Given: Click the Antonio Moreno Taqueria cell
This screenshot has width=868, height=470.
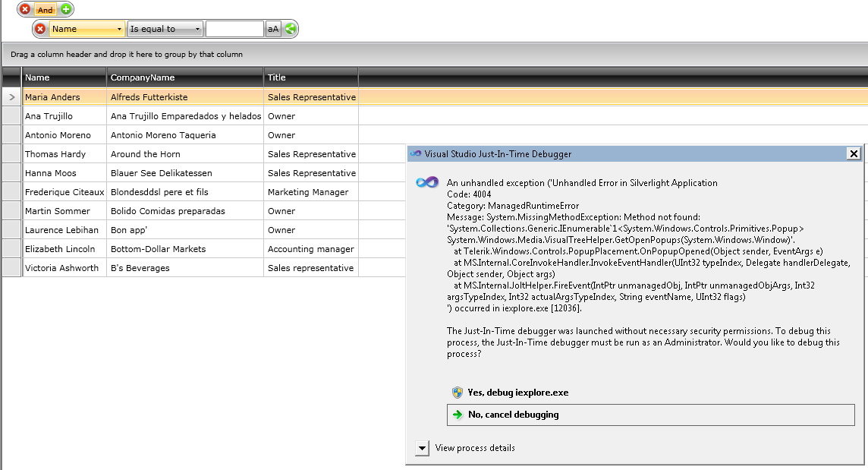Looking at the screenshot, I should pos(185,134).
